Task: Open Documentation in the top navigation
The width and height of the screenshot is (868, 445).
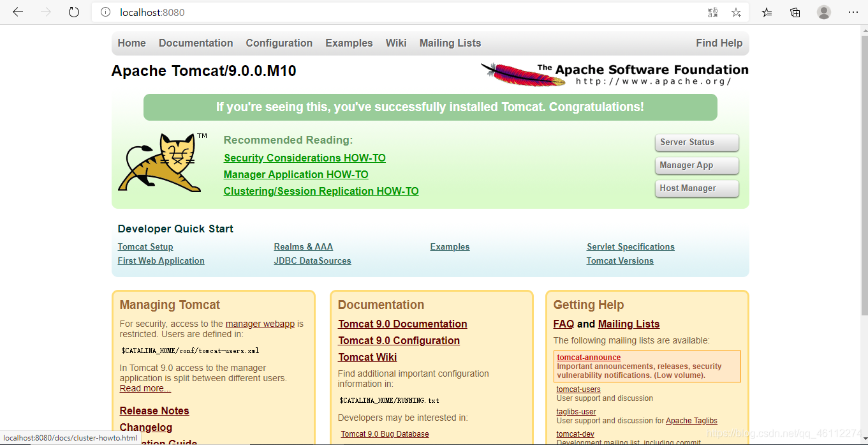Action: pos(196,43)
